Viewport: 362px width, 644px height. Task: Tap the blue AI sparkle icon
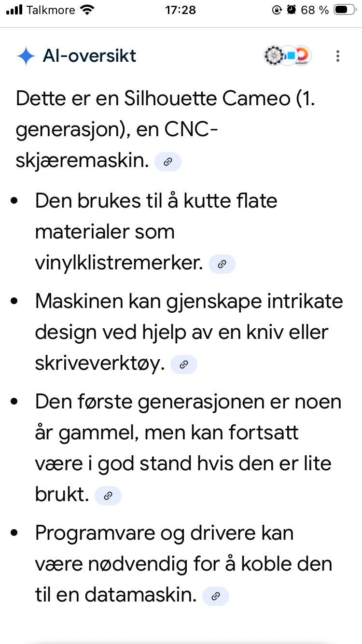(26, 56)
